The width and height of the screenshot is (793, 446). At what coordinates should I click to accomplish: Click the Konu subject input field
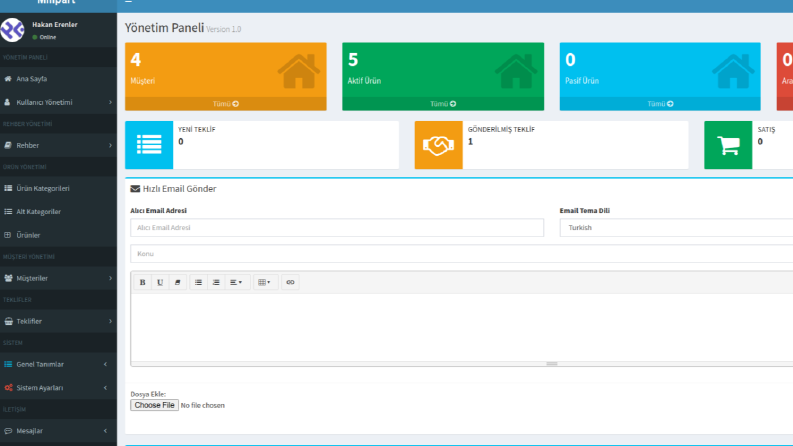click(461, 253)
